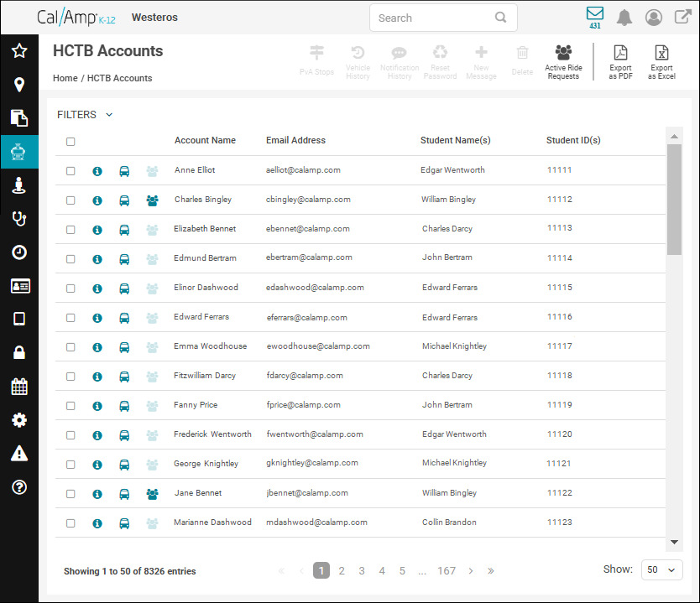This screenshot has width=700, height=603.
Task: Check the box for Fitzwilliam Darcy
Action: click(71, 377)
